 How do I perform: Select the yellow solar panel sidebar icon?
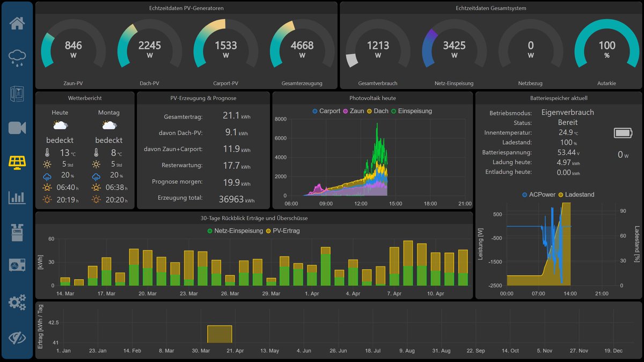(x=17, y=162)
